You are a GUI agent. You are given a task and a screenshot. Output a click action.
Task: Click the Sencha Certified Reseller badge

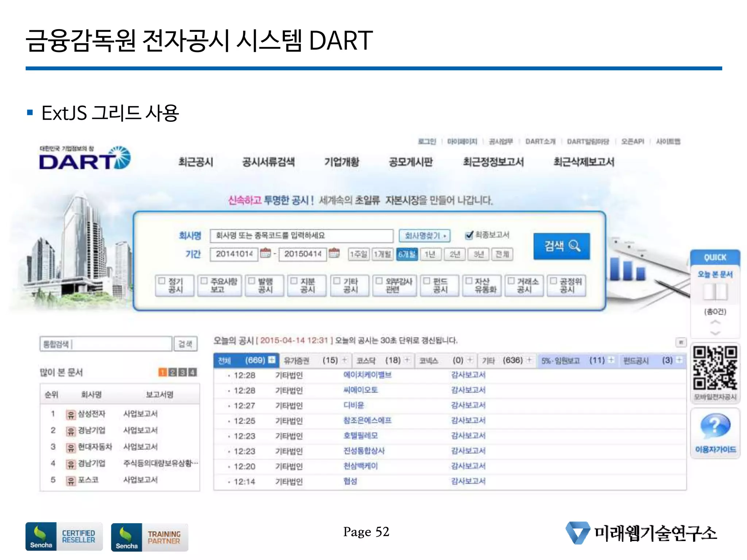pos(64,536)
